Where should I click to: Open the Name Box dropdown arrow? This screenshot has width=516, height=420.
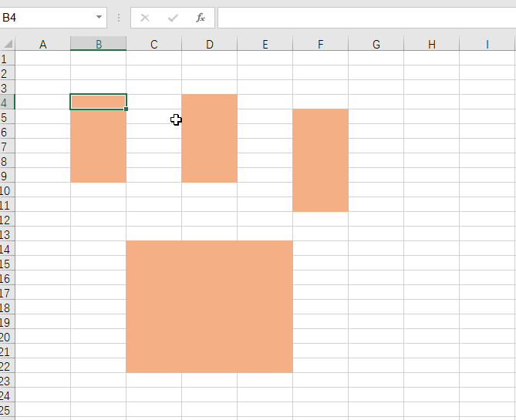(x=99, y=17)
